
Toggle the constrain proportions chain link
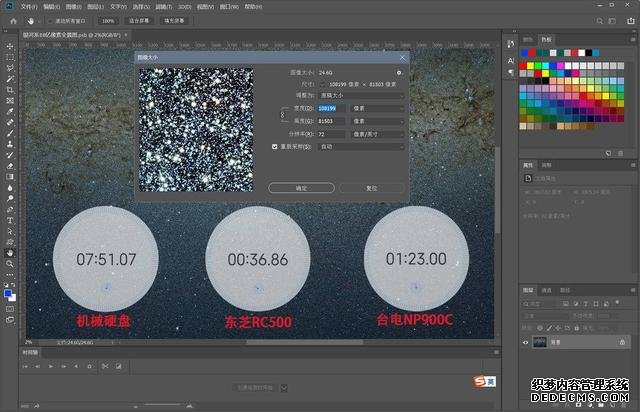pyautogui.click(x=282, y=115)
